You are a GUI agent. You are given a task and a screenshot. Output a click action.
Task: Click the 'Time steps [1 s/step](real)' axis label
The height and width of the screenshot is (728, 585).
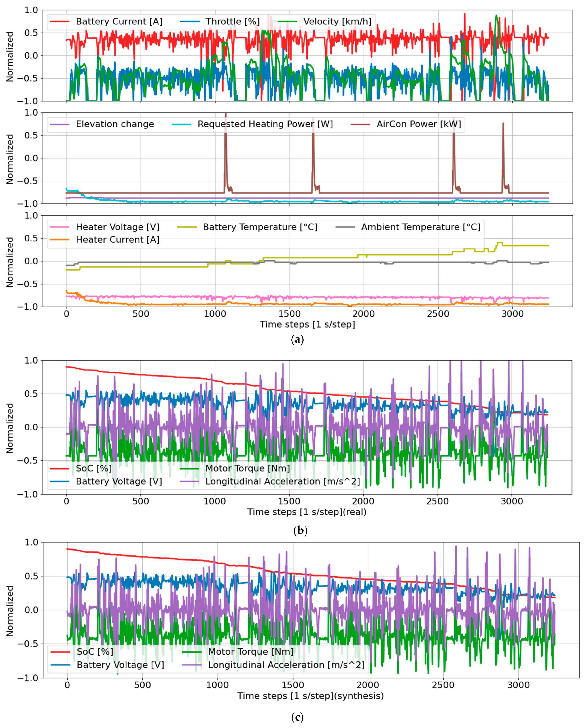point(307,512)
